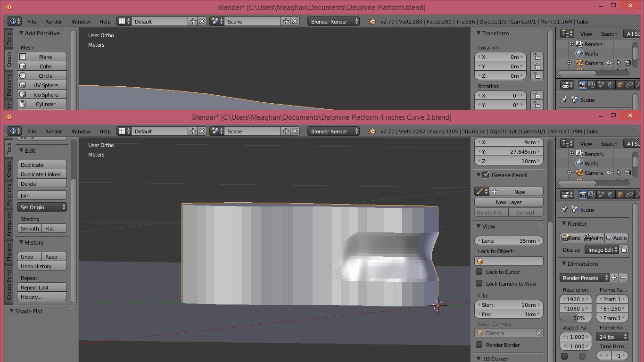Enable the Lock Camera to View checkbox

click(x=479, y=284)
